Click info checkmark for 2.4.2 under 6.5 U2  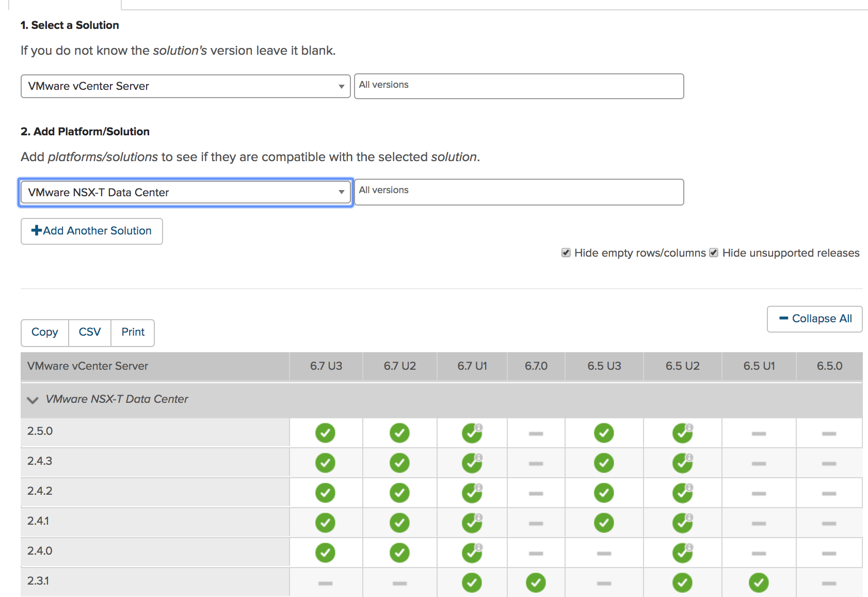pos(683,493)
